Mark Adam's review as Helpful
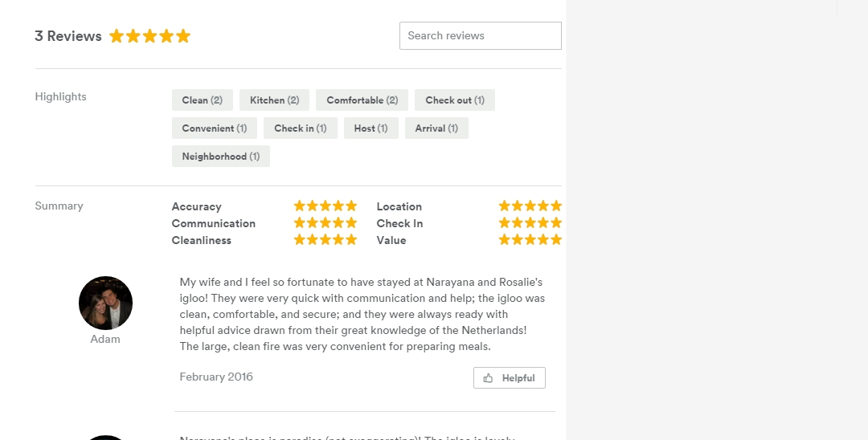The width and height of the screenshot is (868, 440). point(510,378)
